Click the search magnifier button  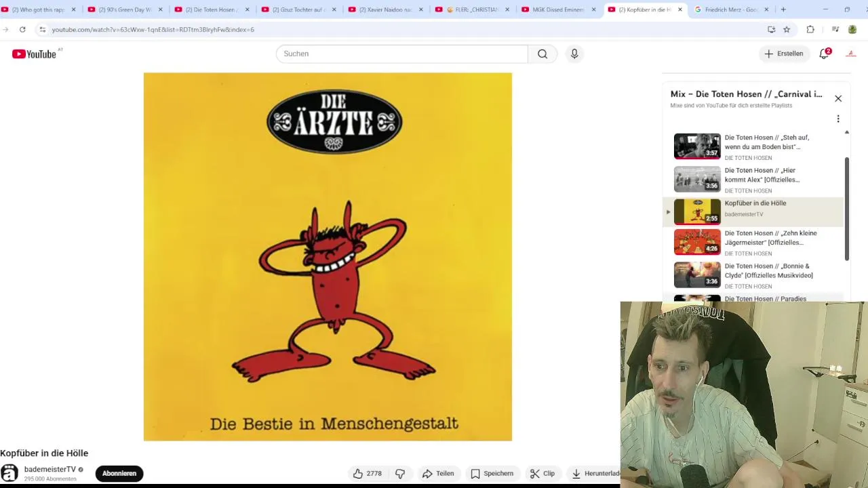(542, 54)
